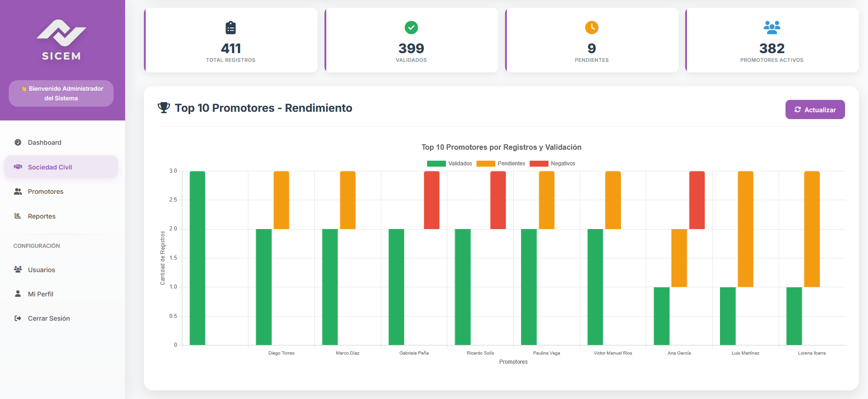Open Dashboard via its gauge icon

18,142
